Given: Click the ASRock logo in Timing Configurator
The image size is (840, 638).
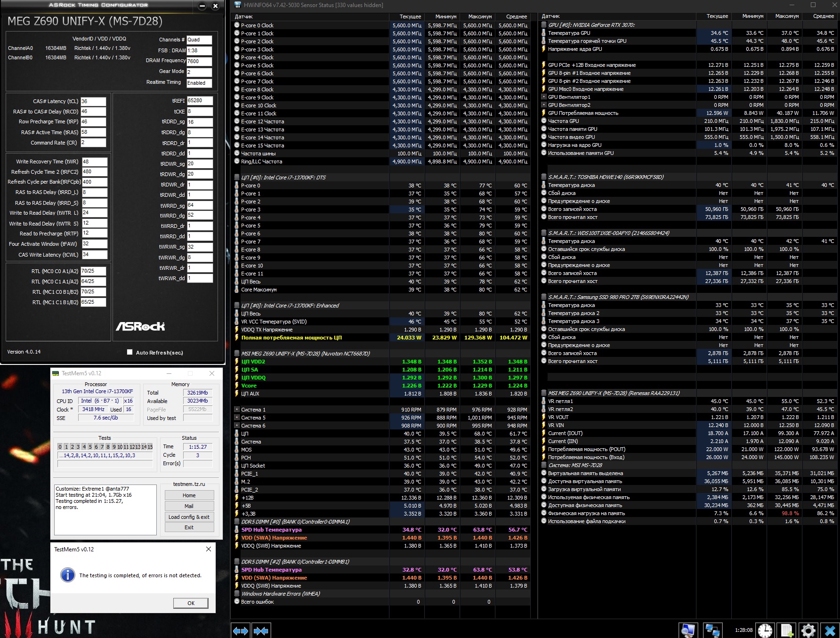Looking at the screenshot, I should click(140, 326).
